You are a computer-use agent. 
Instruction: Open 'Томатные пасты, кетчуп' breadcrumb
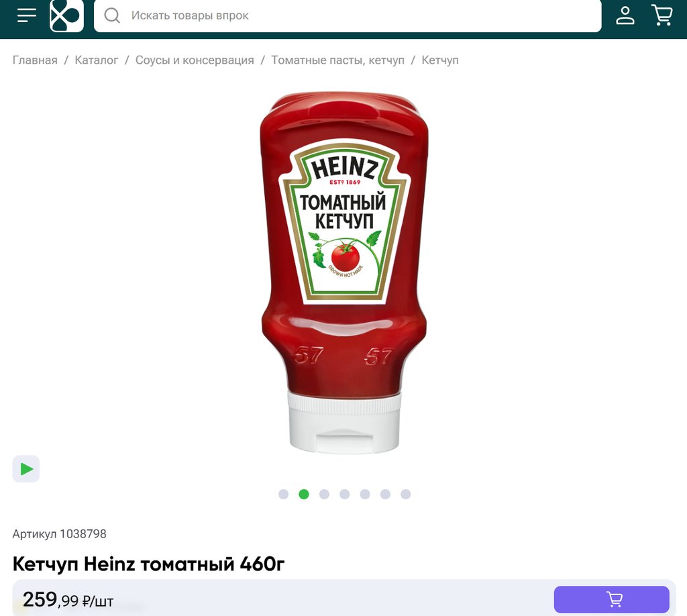pos(338,60)
